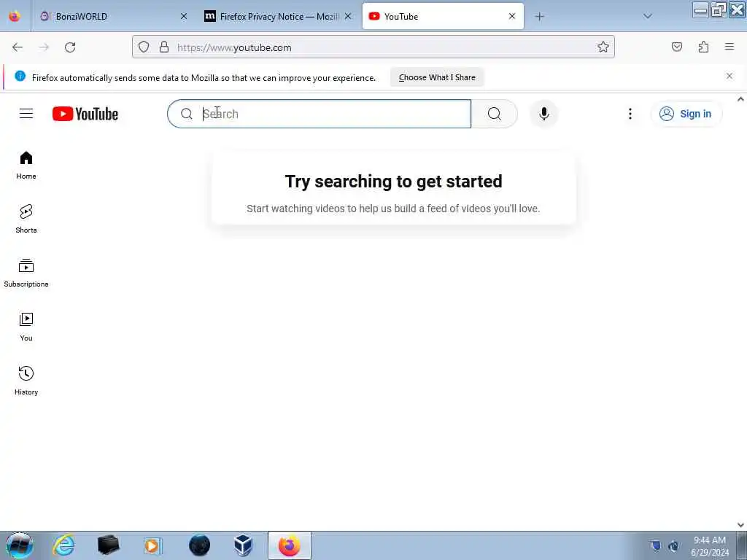Click the Firefox taskbar button
Image resolution: width=747 pixels, height=560 pixels.
click(x=289, y=545)
